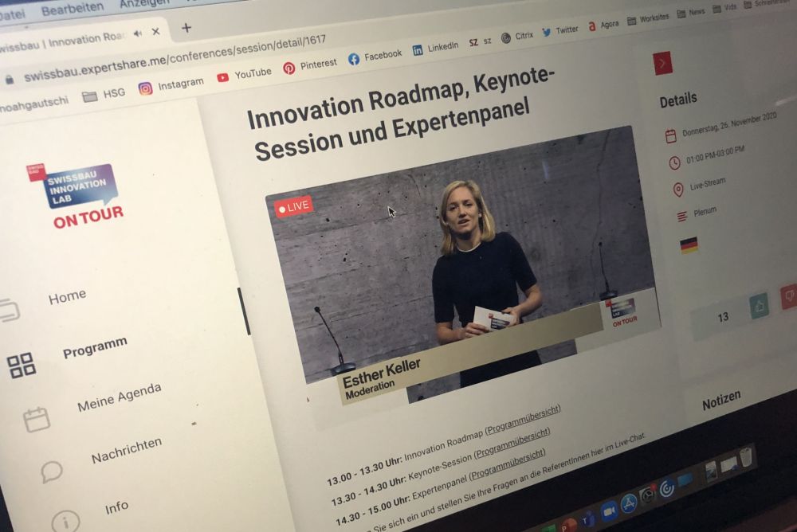Toggle the thumbs-up like button
797x532 pixels.
coord(760,306)
